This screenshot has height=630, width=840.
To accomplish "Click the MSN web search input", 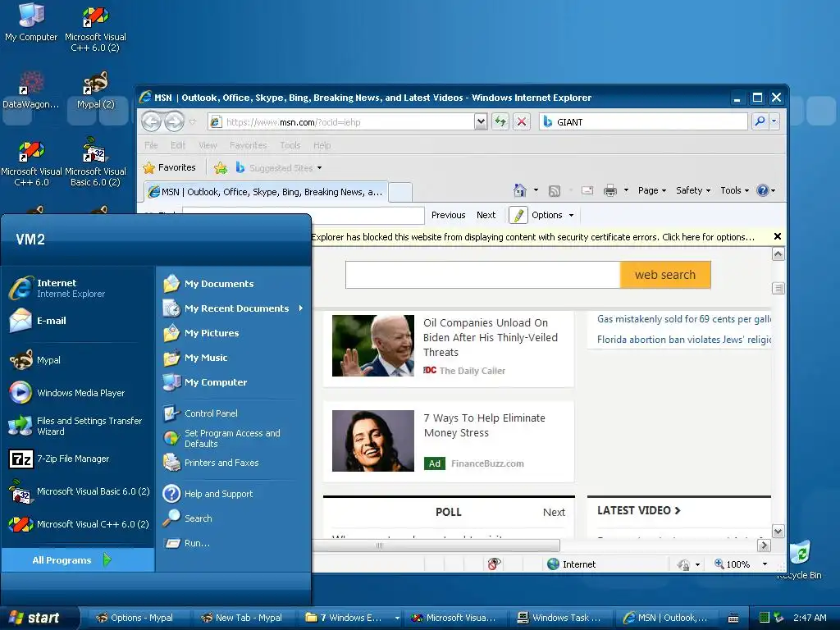I will click(x=482, y=275).
